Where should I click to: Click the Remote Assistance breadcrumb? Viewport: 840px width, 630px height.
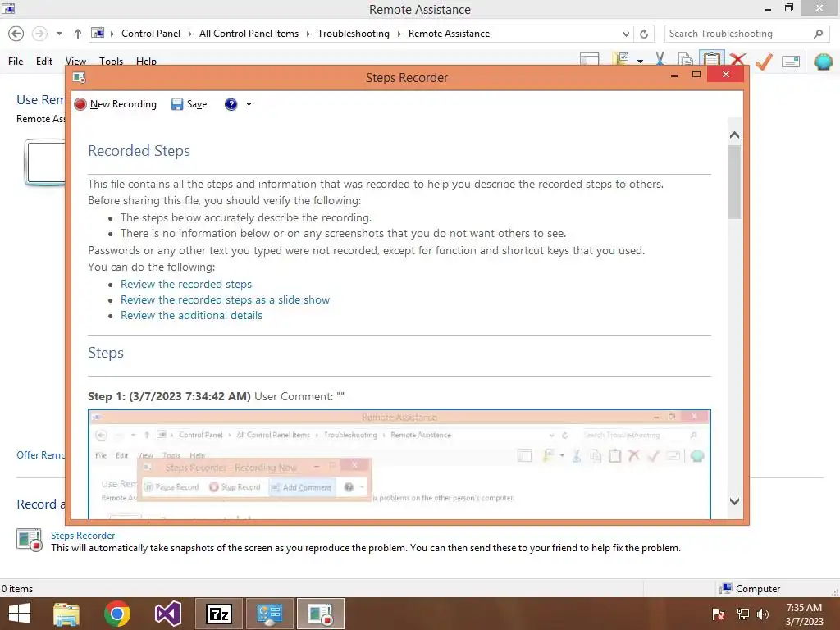click(449, 33)
